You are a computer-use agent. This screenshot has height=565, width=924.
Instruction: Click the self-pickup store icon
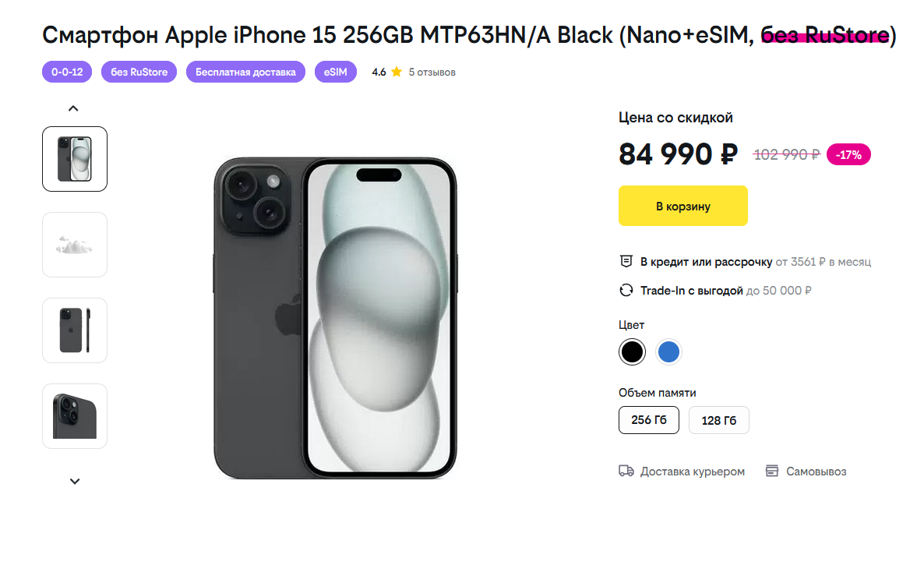pyautogui.click(x=772, y=471)
